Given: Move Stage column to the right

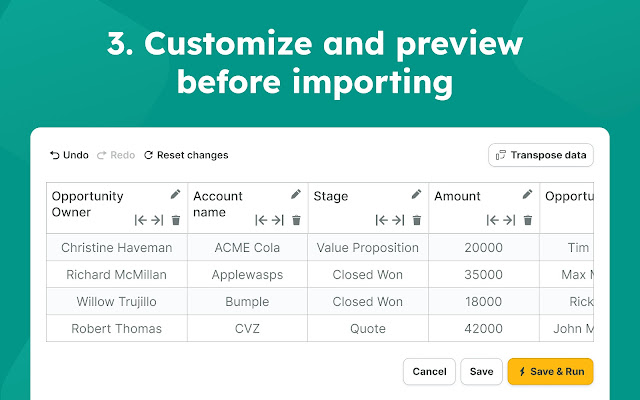Looking at the screenshot, I should (398, 220).
